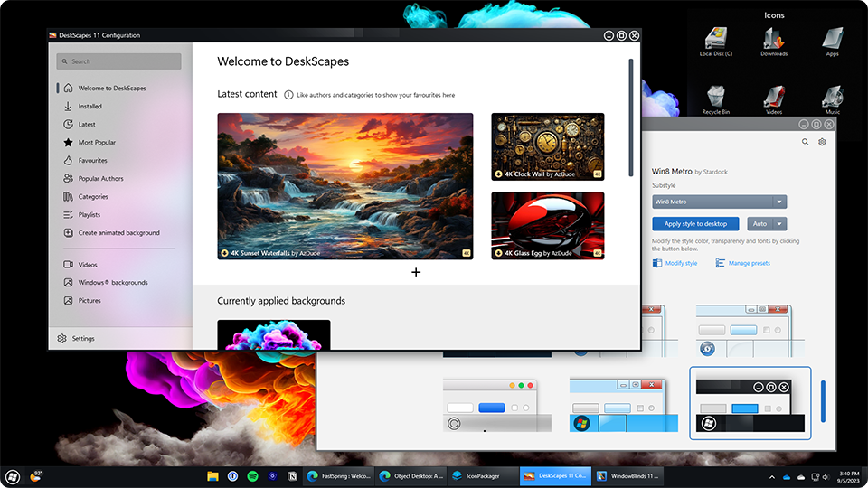The image size is (868, 488).
Task: Click the DeskScapes content vertical scrollbar
Action: coord(630,117)
